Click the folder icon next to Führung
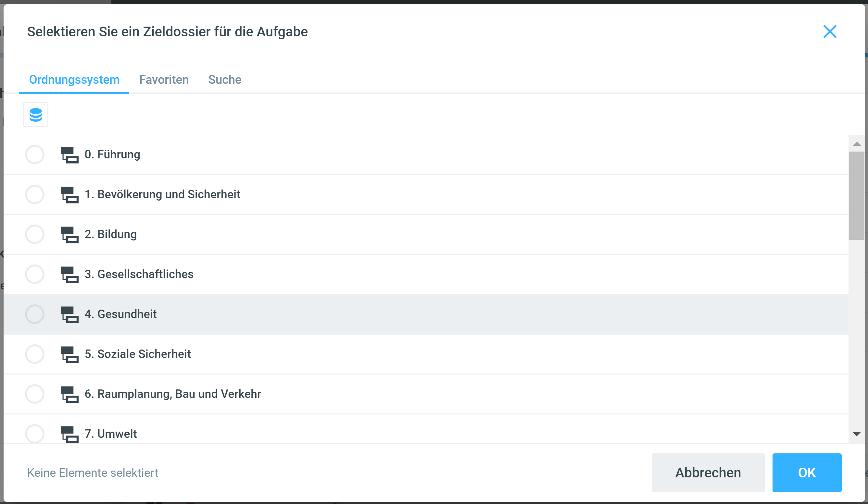 click(69, 155)
